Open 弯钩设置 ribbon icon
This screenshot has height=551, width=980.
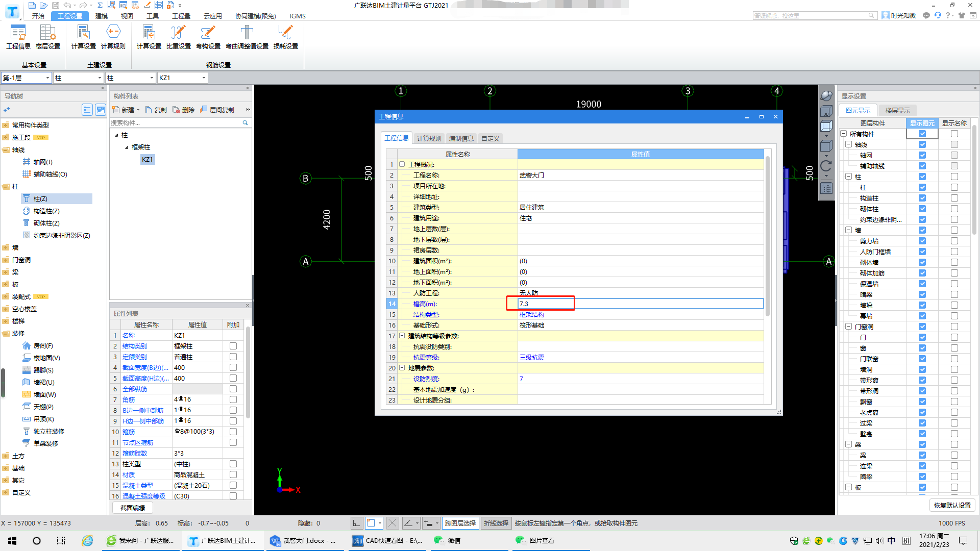[x=208, y=37]
